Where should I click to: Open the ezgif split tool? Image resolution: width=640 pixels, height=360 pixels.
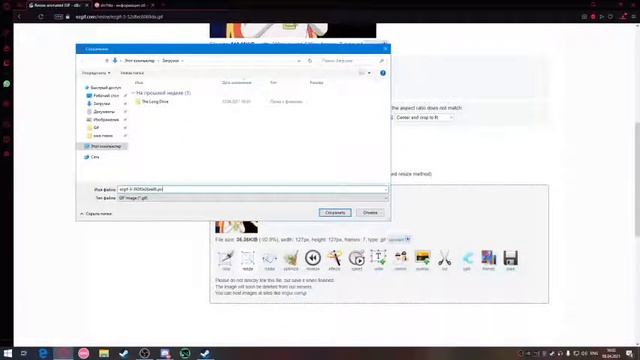[x=467, y=260]
